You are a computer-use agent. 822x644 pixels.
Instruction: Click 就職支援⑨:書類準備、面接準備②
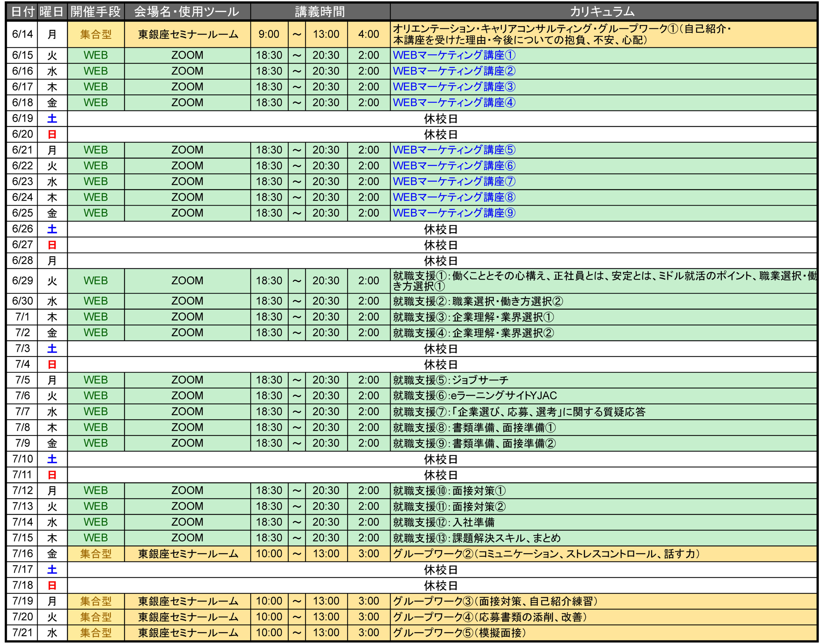(x=474, y=443)
